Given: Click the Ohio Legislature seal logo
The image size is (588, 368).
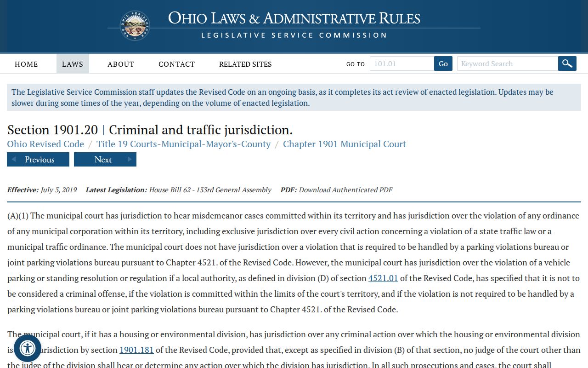Looking at the screenshot, I should [135, 26].
